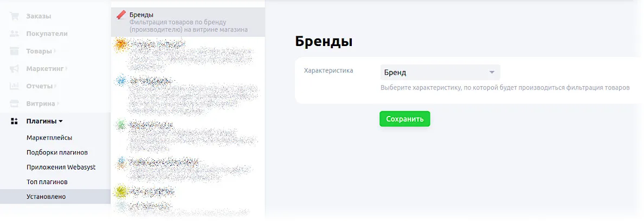Open Топ плагинов
The width and height of the screenshot is (644, 221).
pyautogui.click(x=47, y=181)
